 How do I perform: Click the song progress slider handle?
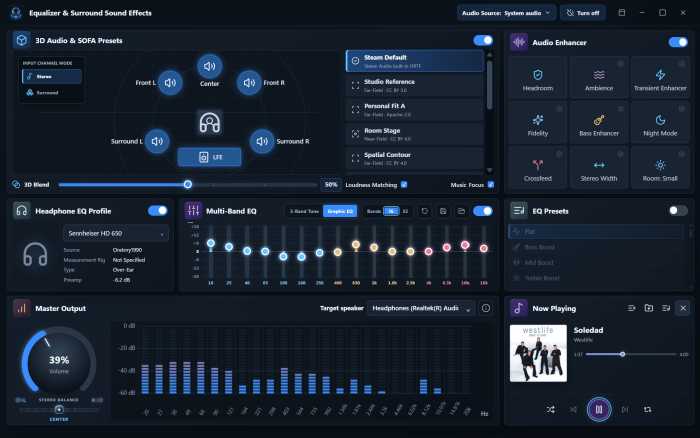point(622,354)
